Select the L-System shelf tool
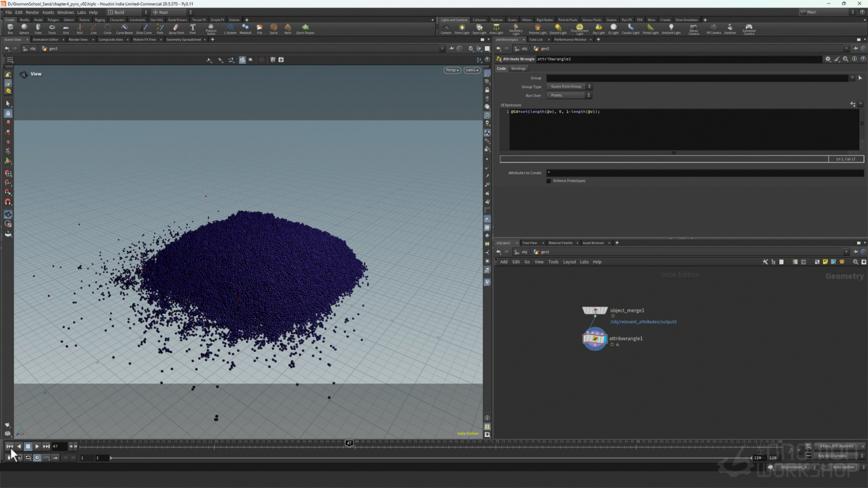This screenshot has height=488, width=868. pyautogui.click(x=230, y=28)
